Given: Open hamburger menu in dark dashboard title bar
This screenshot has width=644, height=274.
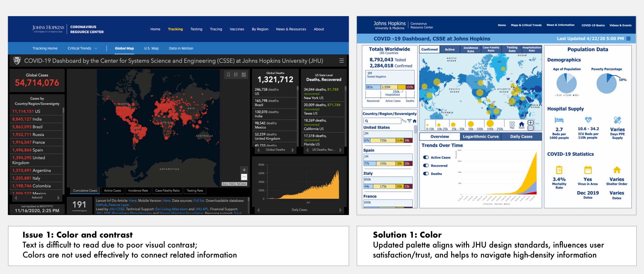Looking at the screenshot, I should 342,61.
